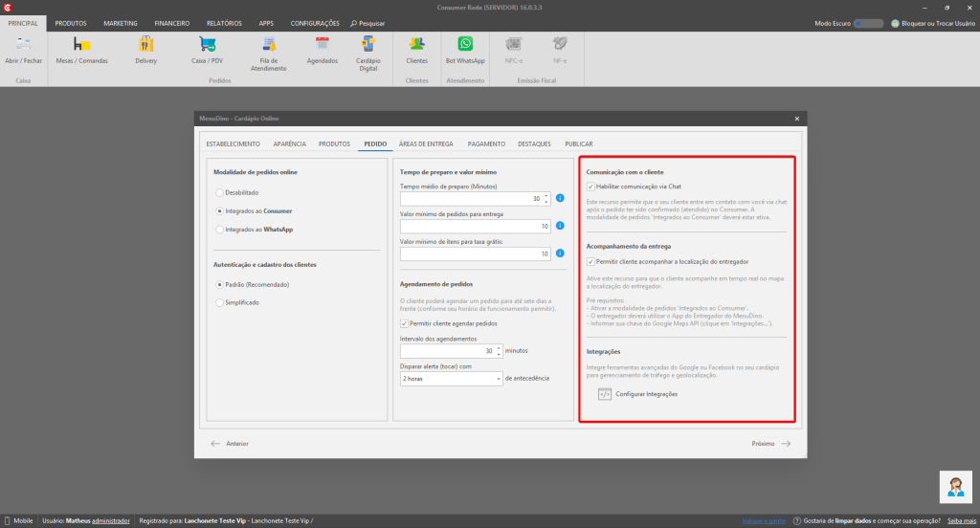Choose Simplificado authentication
This screenshot has height=528, width=980.
click(219, 302)
